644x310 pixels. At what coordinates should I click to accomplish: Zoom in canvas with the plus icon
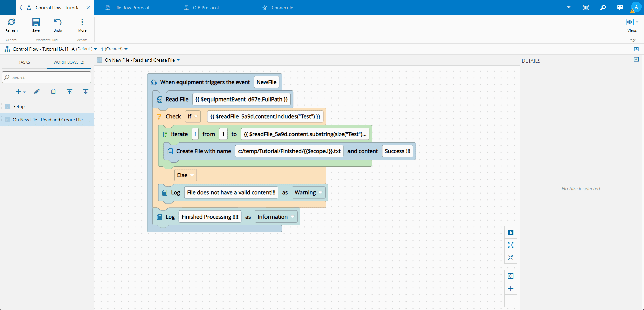coord(511,288)
